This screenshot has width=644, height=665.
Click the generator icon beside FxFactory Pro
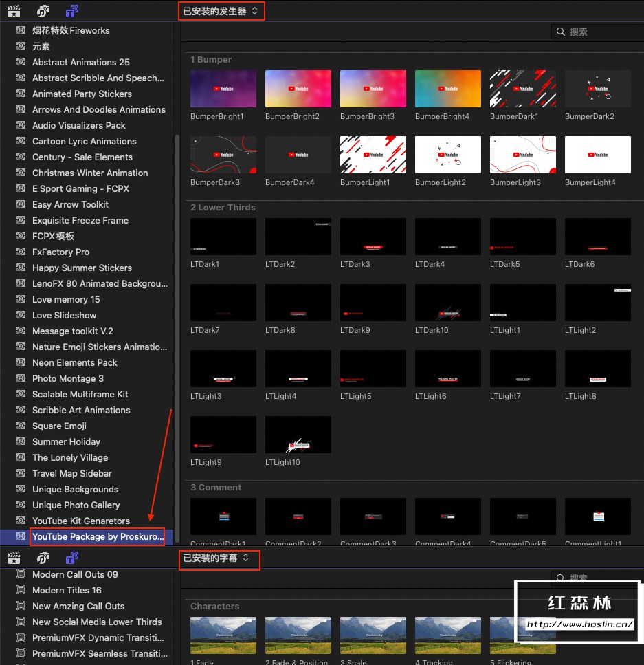(x=21, y=252)
